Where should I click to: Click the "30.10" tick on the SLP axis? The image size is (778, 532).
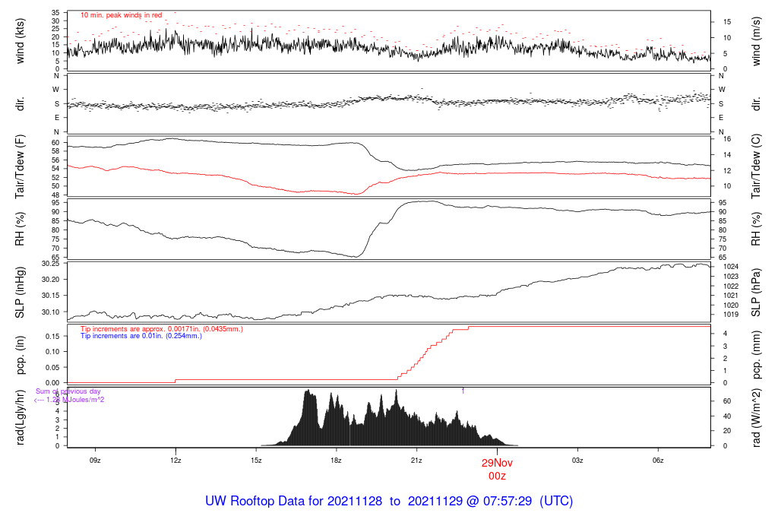tap(51, 312)
